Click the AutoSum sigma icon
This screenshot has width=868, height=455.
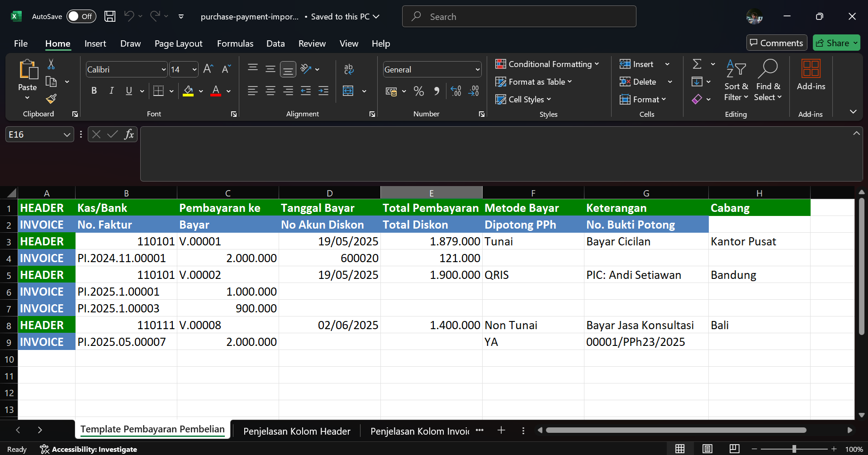697,64
